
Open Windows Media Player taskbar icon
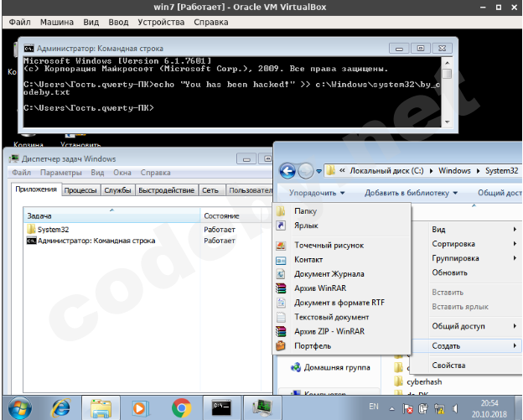click(139, 408)
